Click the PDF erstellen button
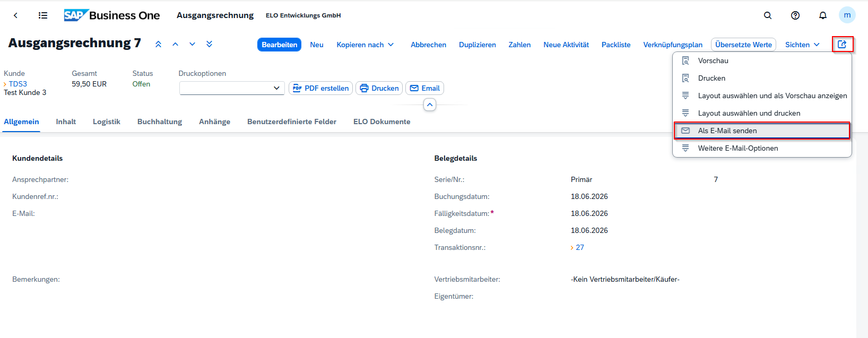This screenshot has height=338, width=868. [320, 88]
